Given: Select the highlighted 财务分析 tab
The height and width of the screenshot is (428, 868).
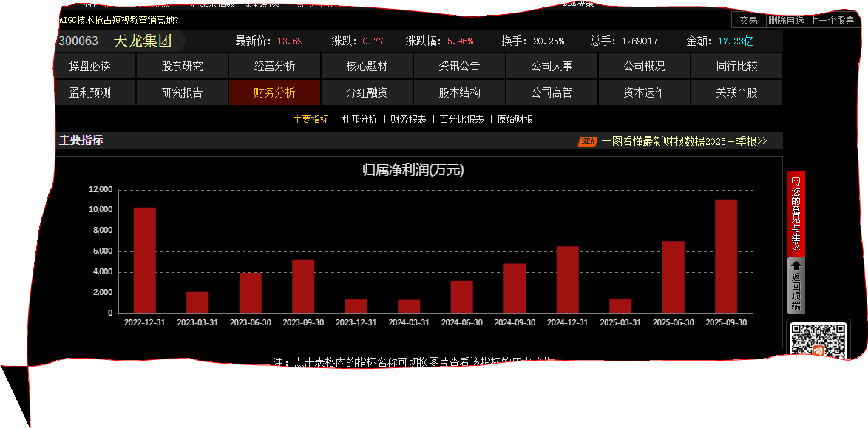Looking at the screenshot, I should (274, 92).
